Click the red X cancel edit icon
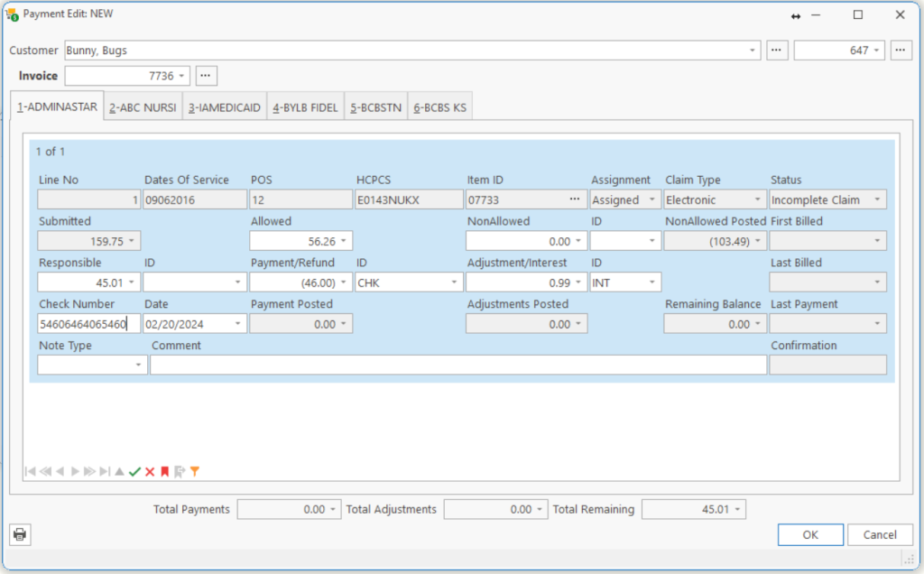The height and width of the screenshot is (574, 924). click(x=150, y=471)
